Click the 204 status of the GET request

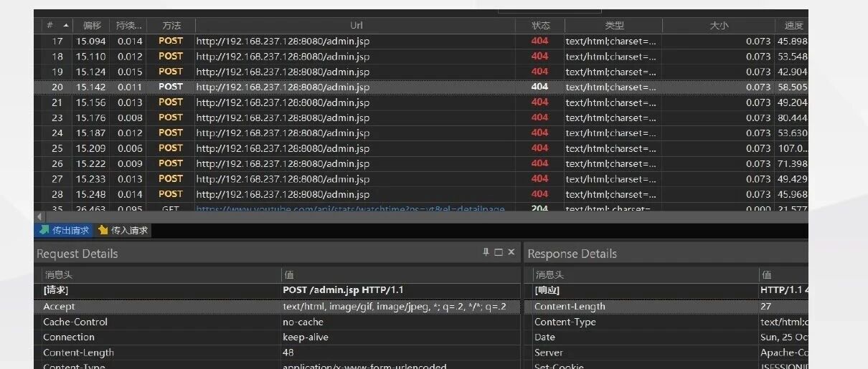tap(539, 209)
